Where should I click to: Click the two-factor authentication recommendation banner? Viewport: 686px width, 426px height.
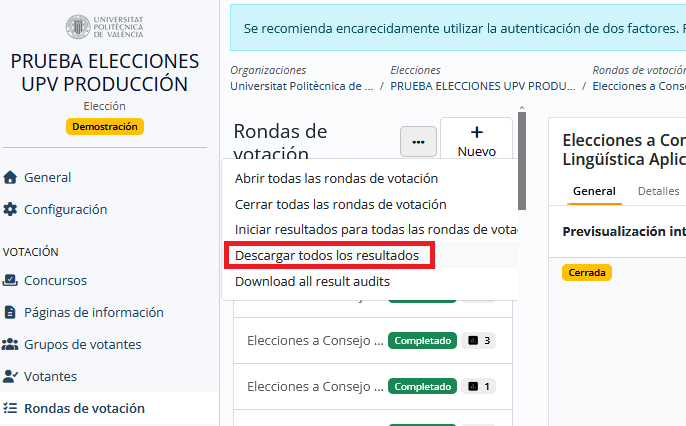pyautogui.click(x=458, y=28)
